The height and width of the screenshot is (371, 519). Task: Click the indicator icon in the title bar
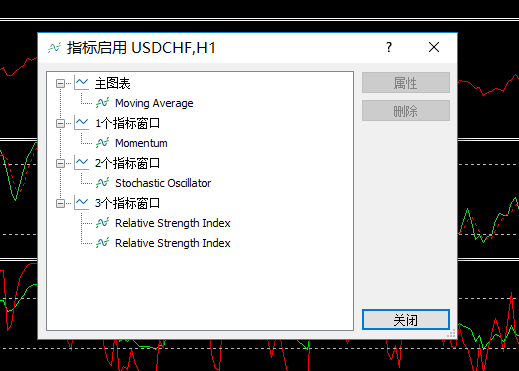point(54,48)
